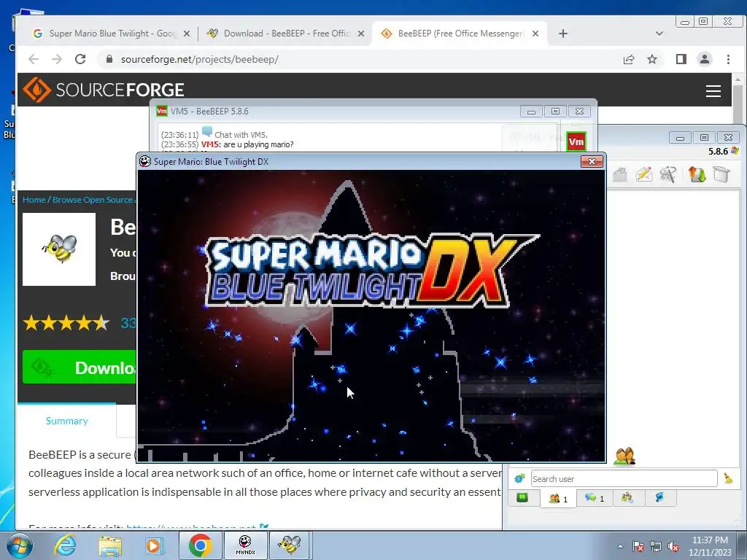Select the users tab showing 1
747x560 pixels.
click(558, 499)
